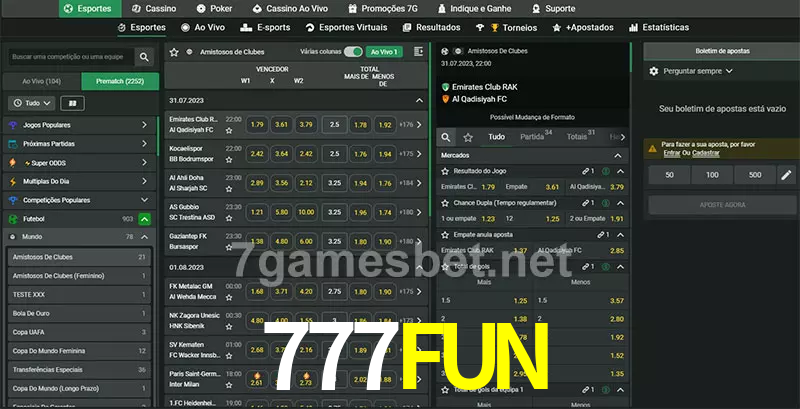Viewport: 800px width, 409px height.
Task: Bet on Emirates Club W1 odds 1.79
Action: click(x=257, y=124)
